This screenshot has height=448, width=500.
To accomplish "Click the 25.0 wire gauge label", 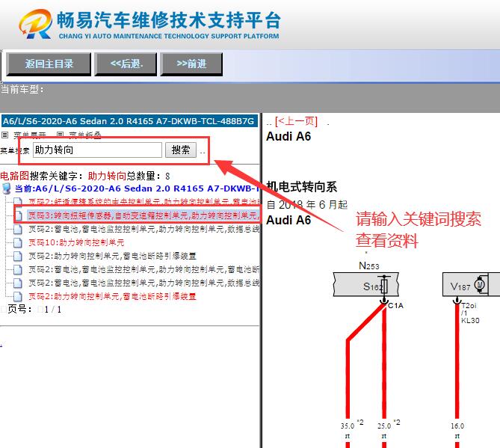I will tap(384, 426).
